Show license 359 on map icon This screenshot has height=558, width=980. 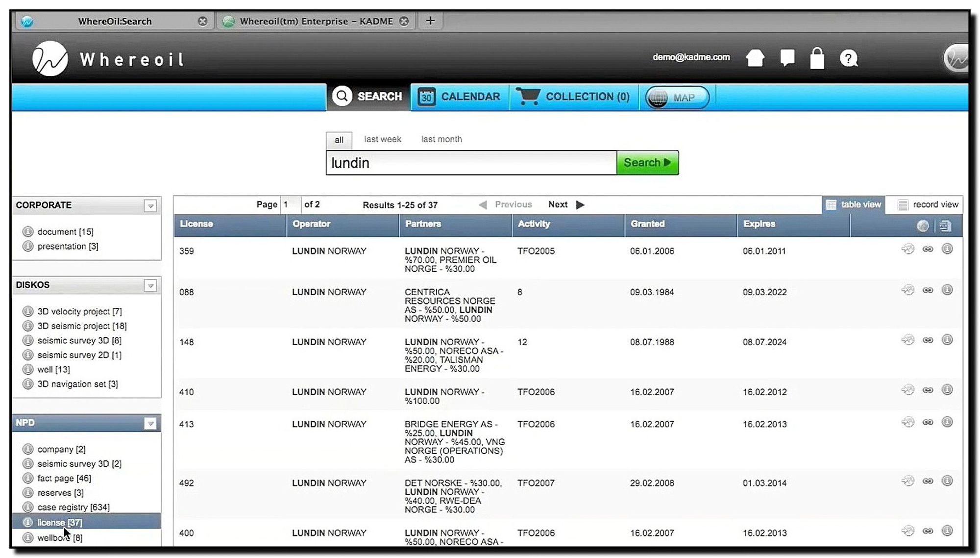pos(908,249)
